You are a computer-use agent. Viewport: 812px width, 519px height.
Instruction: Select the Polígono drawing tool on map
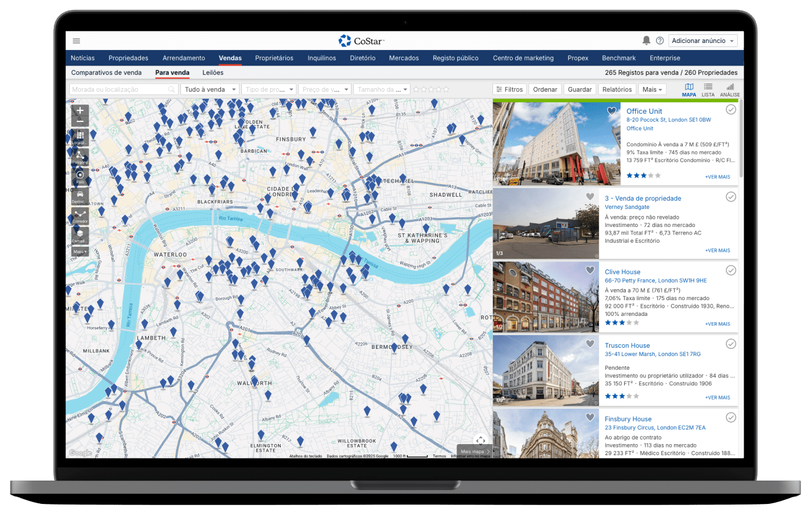(80, 156)
